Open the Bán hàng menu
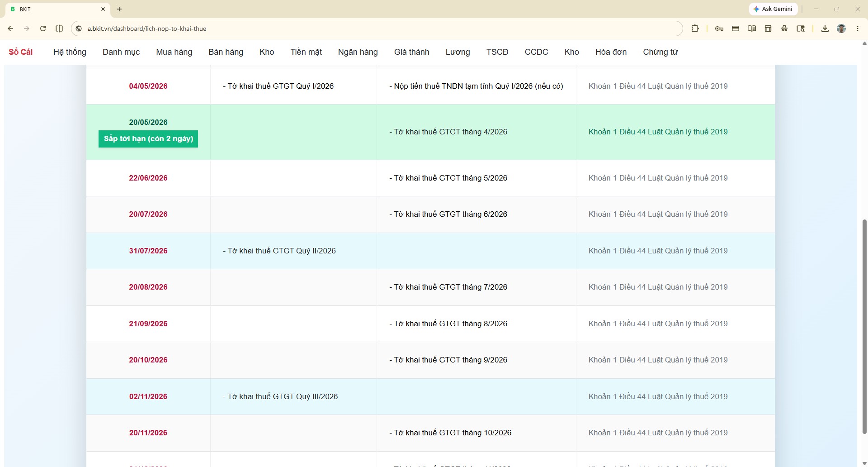The image size is (868, 467). click(226, 52)
